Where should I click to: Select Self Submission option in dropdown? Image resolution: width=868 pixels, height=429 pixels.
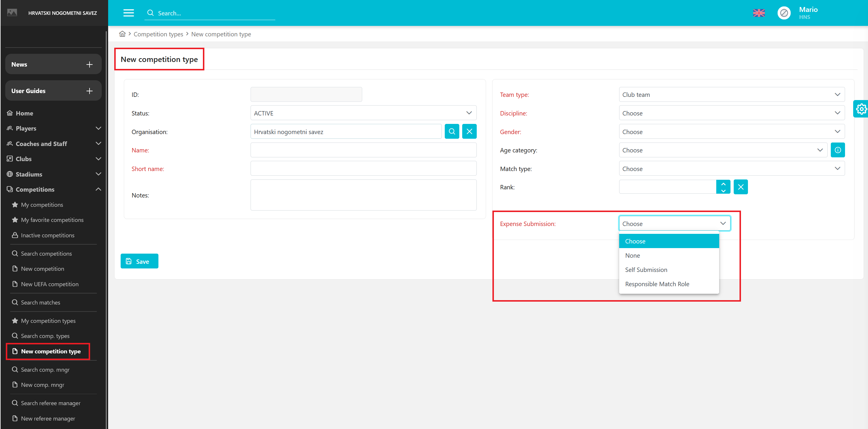[646, 270]
